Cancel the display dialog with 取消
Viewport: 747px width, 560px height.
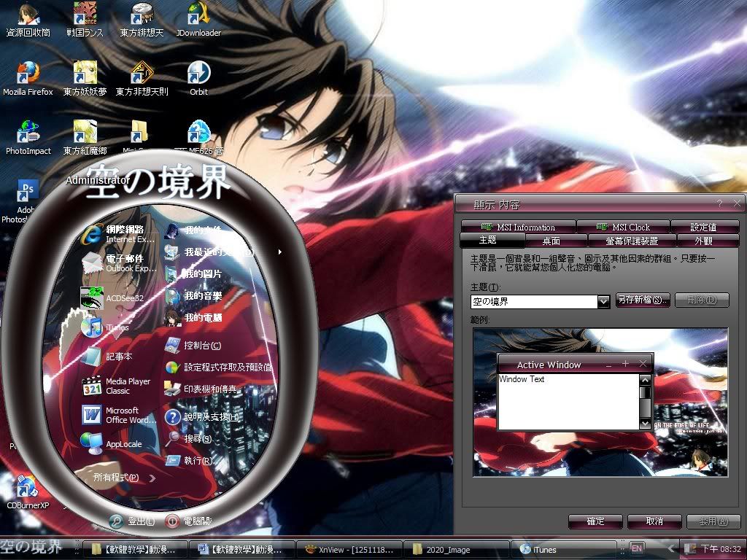(x=654, y=521)
